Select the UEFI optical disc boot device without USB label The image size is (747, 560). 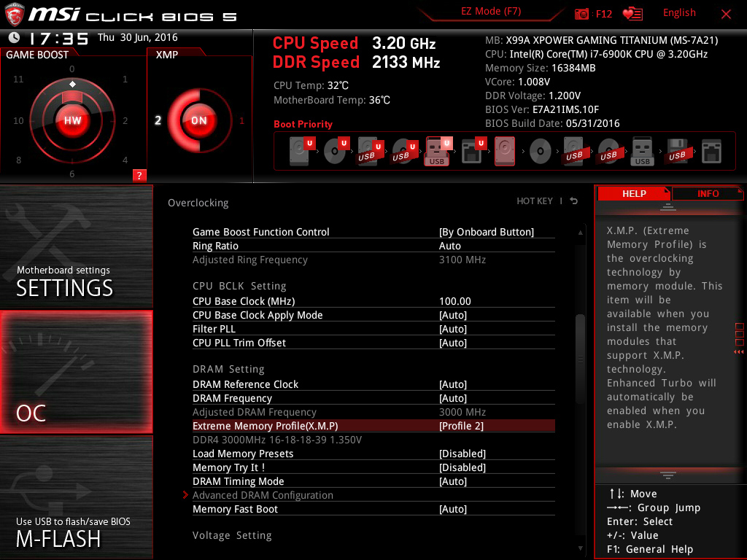pyautogui.click(x=336, y=151)
